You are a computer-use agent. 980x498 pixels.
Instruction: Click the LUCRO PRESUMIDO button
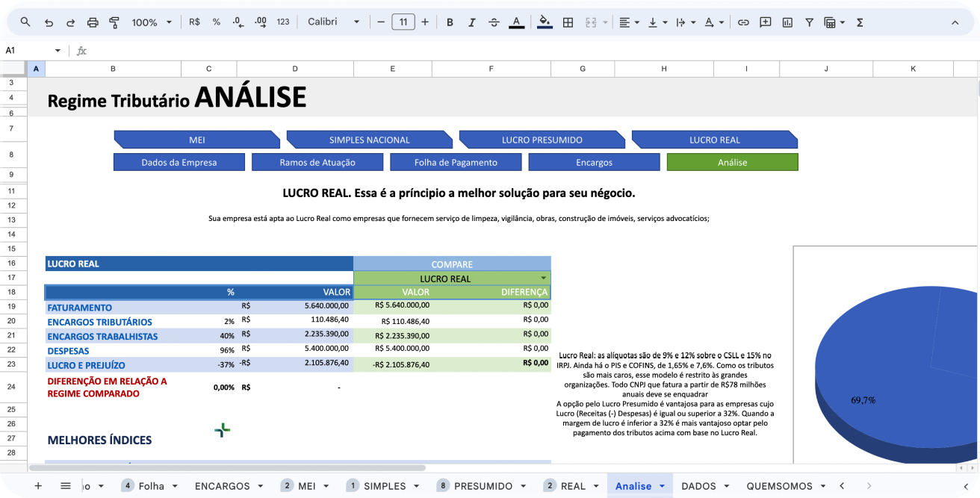point(542,140)
